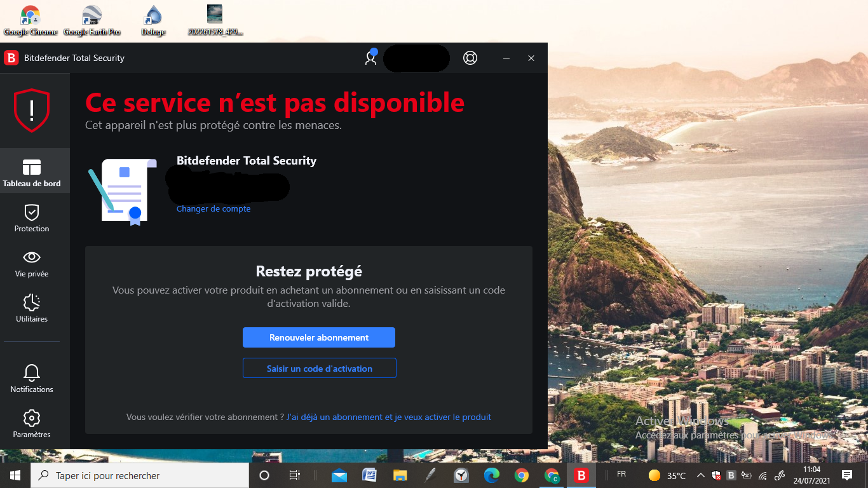Screen dimensions: 868x488
Task: Open the Windows Start menu
Action: (x=15, y=475)
